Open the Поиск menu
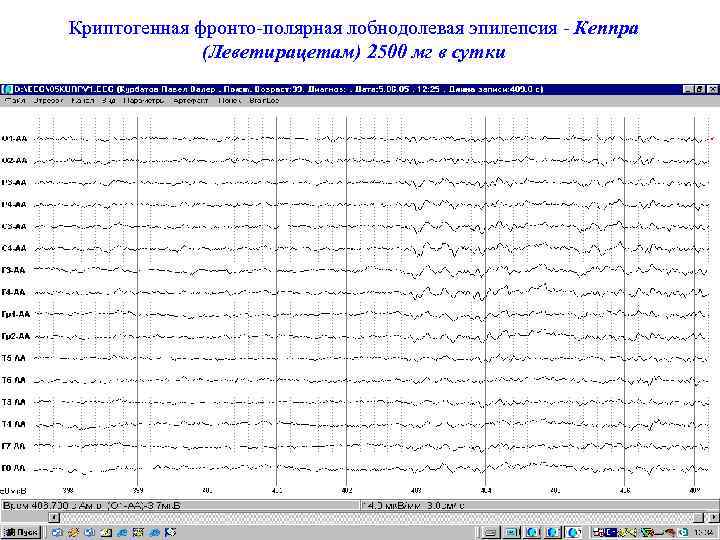The image size is (720, 540). click(x=229, y=100)
